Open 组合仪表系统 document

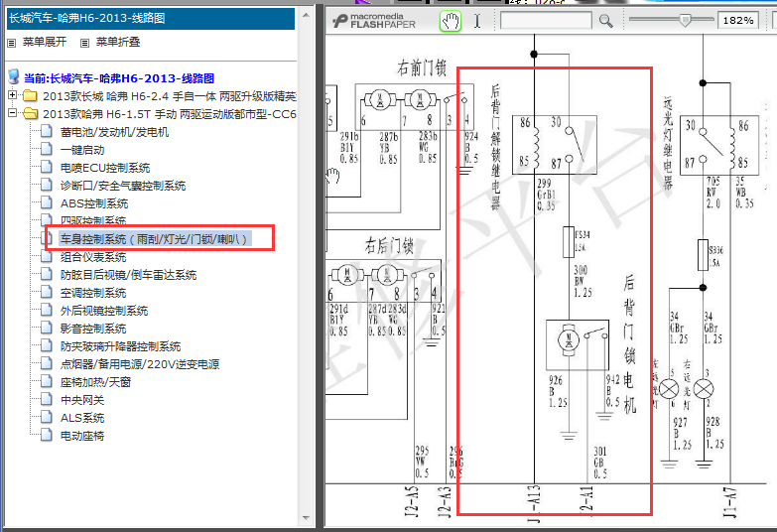tap(93, 257)
